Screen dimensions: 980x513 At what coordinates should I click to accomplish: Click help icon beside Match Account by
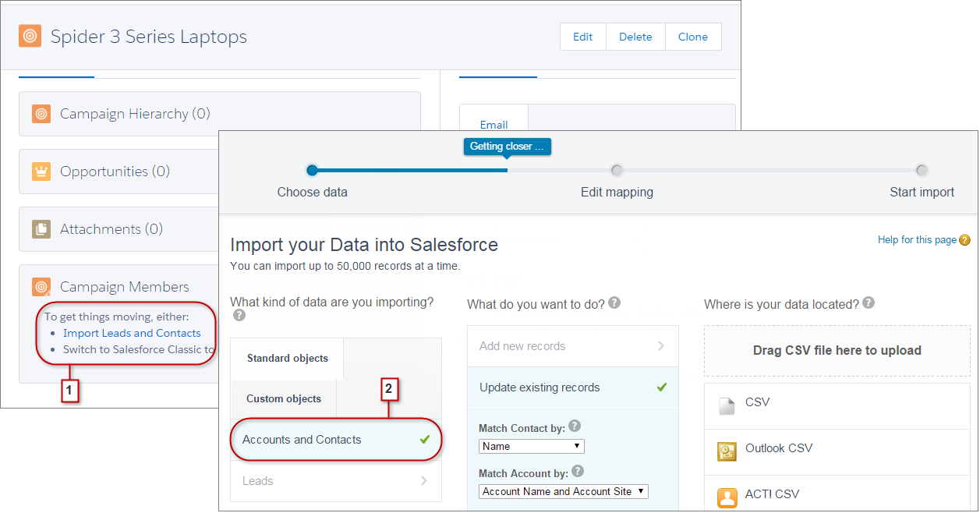coord(577,471)
